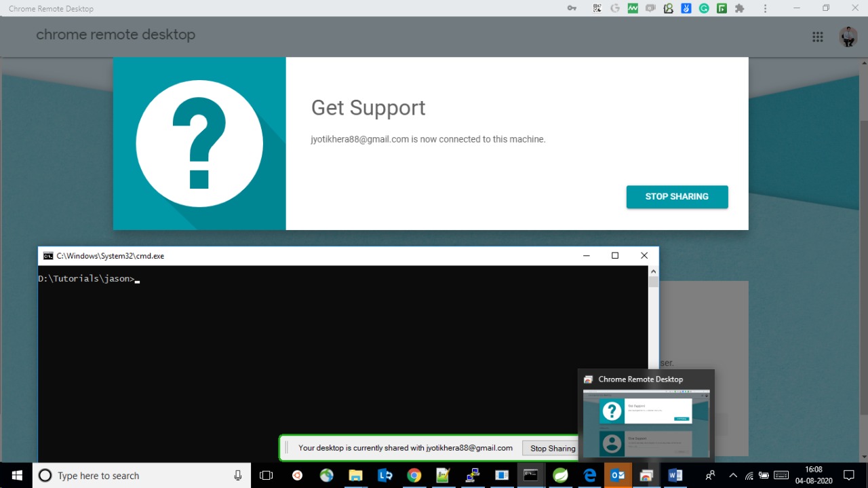Switch to Outlook on the taskbar
The image size is (868, 488).
click(618, 475)
